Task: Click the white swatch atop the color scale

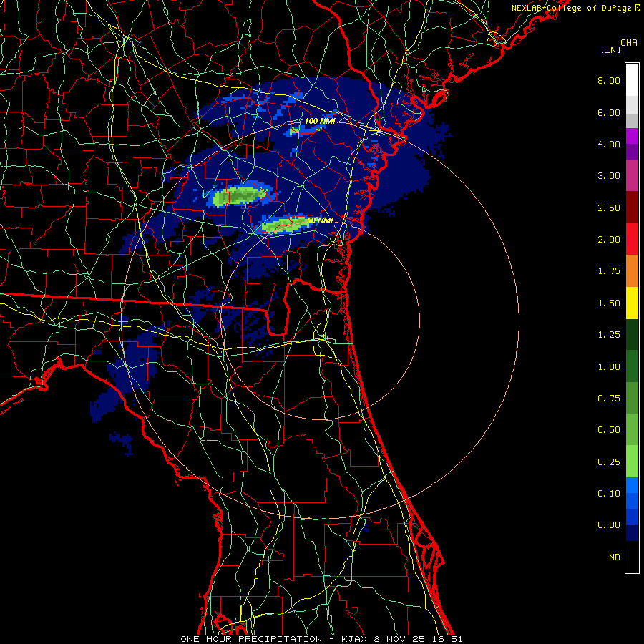Action: point(632,79)
